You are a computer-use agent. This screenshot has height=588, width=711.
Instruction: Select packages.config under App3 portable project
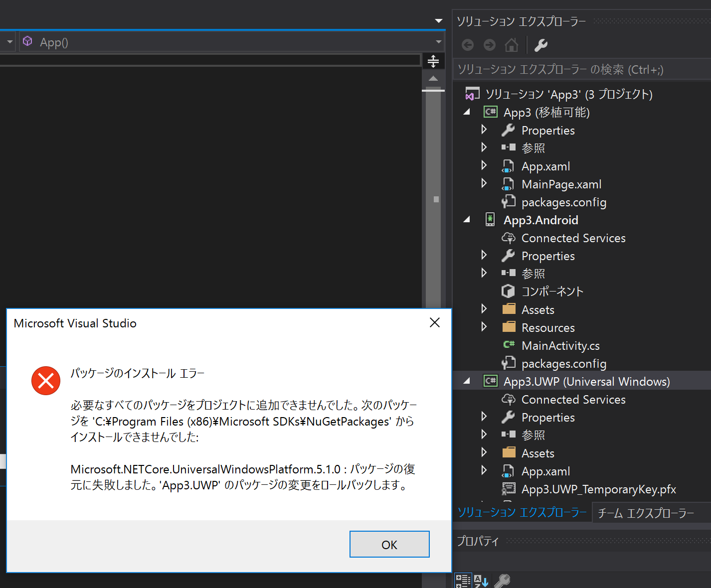564,202
